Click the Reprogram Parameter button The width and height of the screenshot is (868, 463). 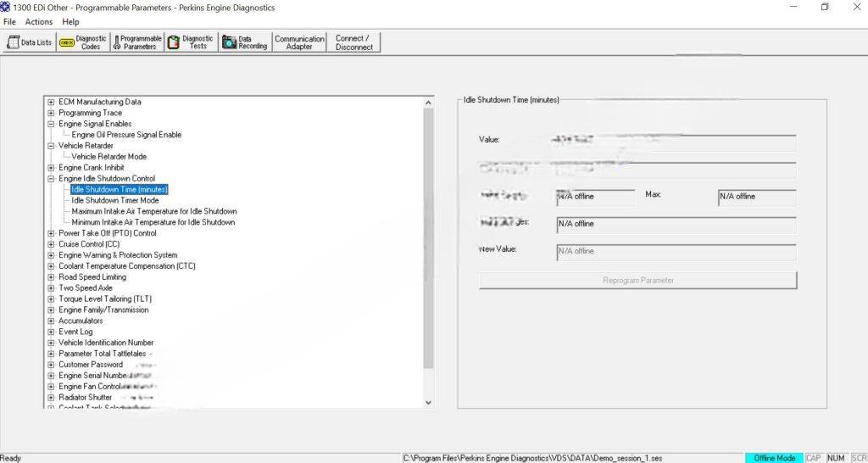[637, 280]
